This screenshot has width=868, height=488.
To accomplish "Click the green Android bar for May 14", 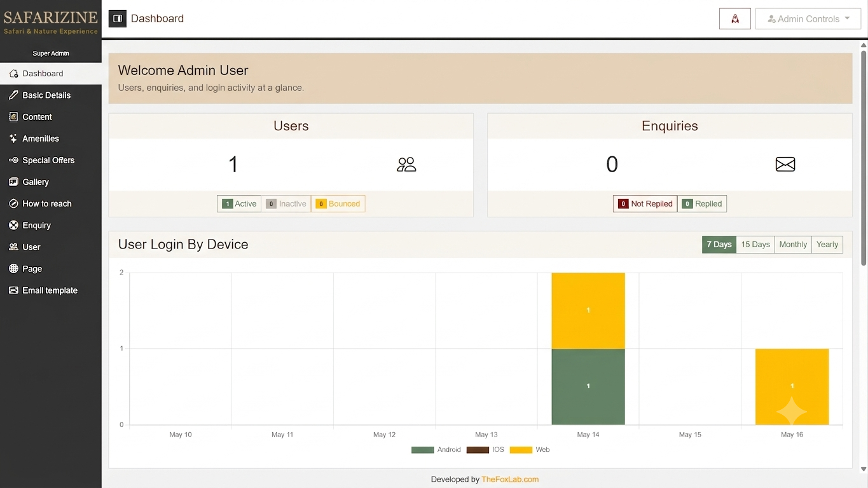I will [x=588, y=387].
